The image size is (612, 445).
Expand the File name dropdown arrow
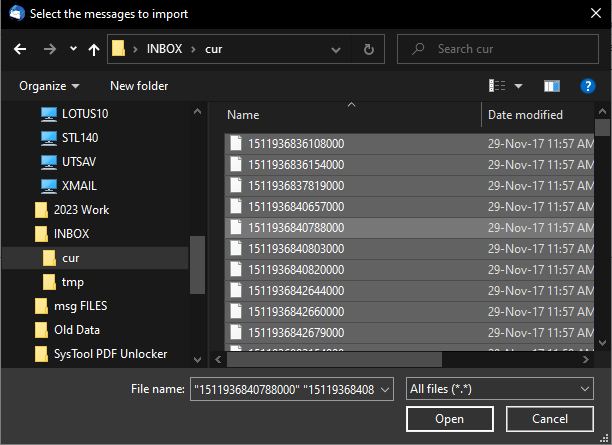(385, 390)
